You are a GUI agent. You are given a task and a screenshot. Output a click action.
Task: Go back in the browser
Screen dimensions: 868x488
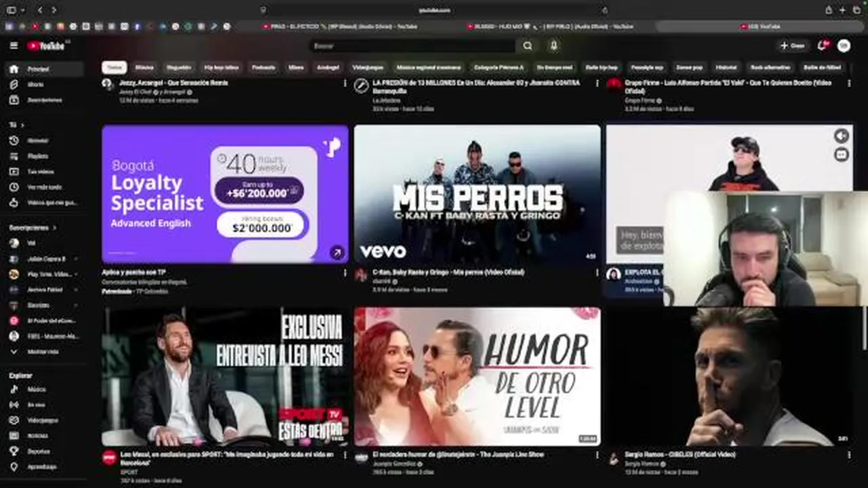pyautogui.click(x=39, y=10)
